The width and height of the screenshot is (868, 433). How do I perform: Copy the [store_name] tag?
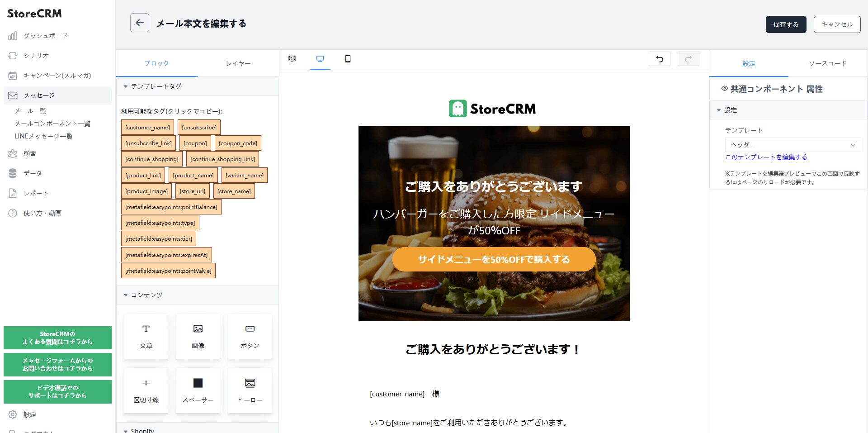coord(234,191)
